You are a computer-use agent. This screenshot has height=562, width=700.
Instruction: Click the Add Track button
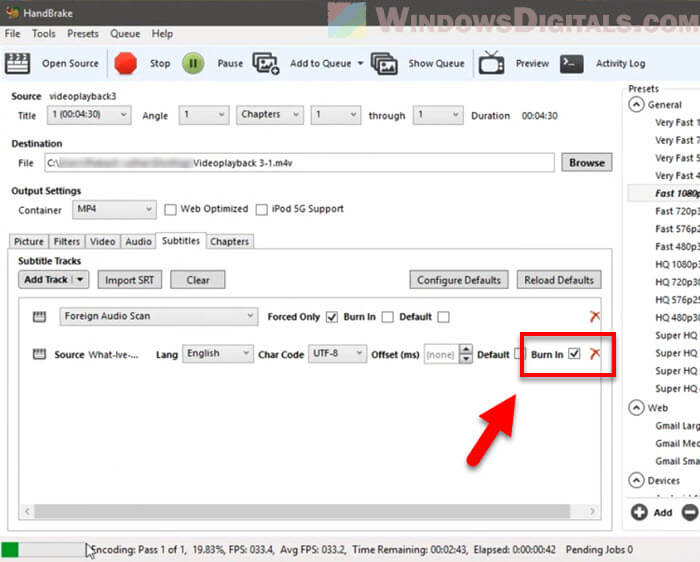[x=54, y=280]
